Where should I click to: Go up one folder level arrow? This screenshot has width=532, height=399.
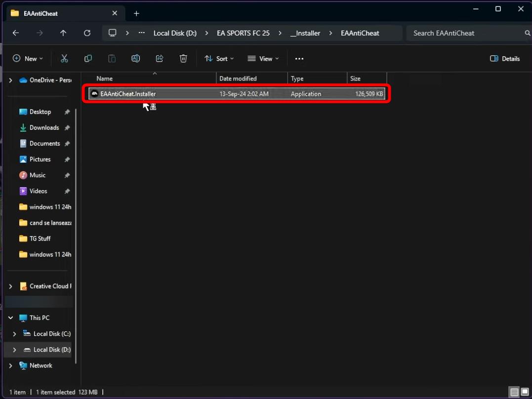tap(63, 33)
